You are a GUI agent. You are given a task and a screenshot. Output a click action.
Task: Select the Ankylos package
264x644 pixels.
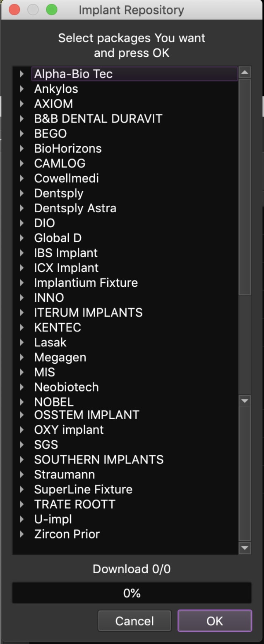56,89
